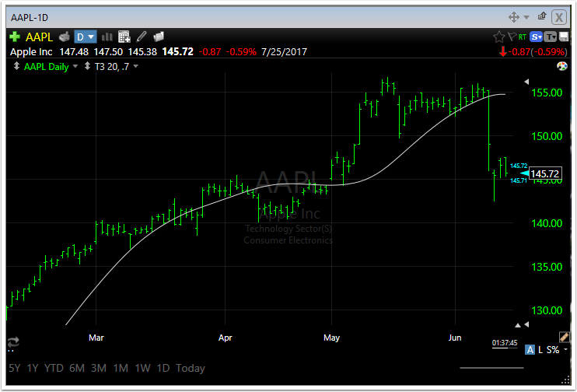This screenshot has height=392, width=577.
Task: Click the bar chart style icon
Action: tap(107, 37)
